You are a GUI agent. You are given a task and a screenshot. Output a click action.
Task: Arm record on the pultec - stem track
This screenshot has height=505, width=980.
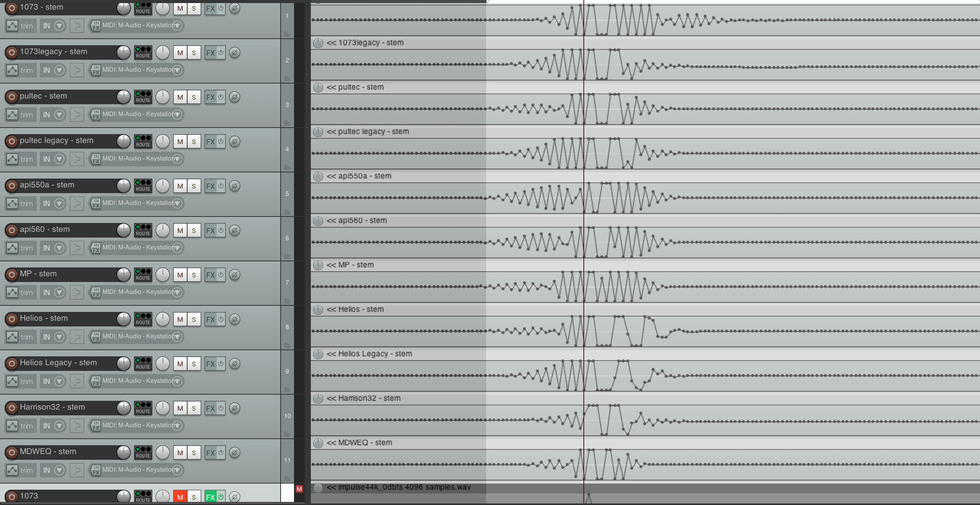click(x=11, y=97)
